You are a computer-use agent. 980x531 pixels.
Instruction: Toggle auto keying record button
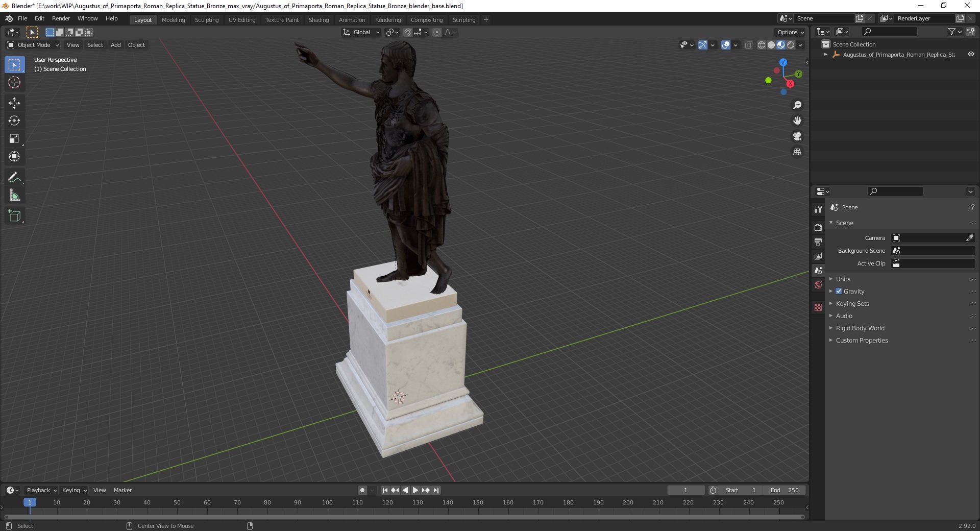click(362, 490)
